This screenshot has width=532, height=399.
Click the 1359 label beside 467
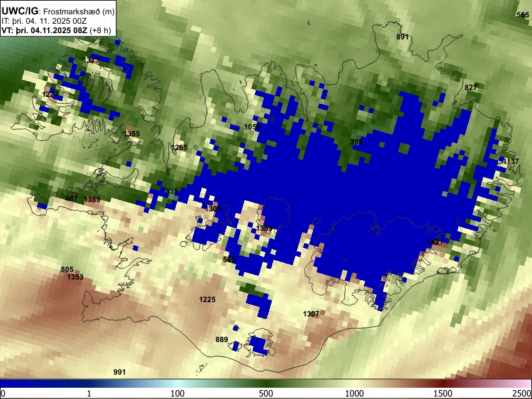point(92,199)
